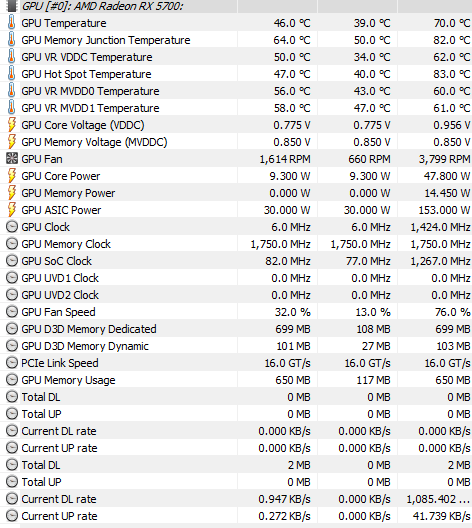Select the GPU Clock row label
This screenshot has width=472, height=528.
point(45,227)
